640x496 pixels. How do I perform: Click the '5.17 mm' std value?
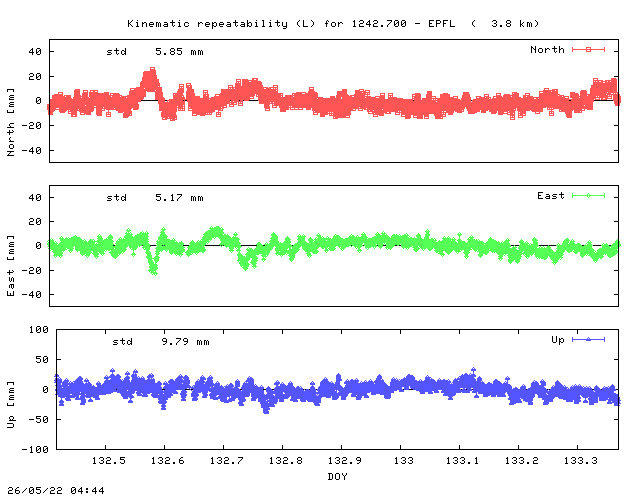[x=179, y=198]
